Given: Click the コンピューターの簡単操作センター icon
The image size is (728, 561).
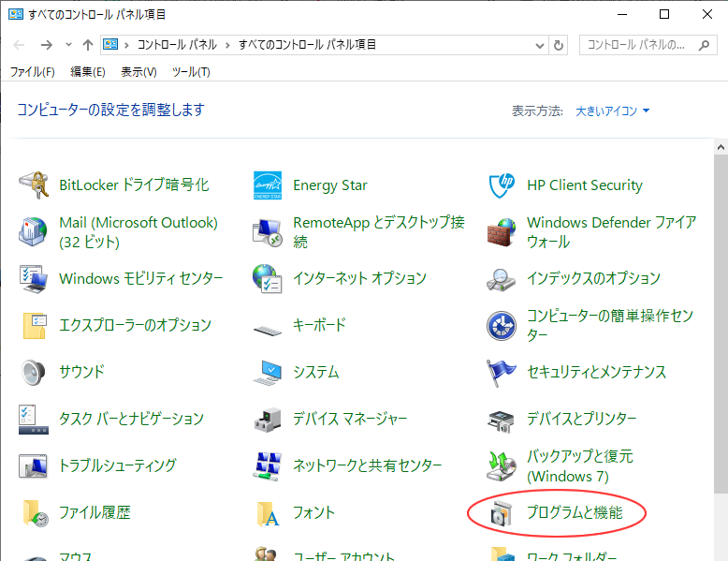Looking at the screenshot, I should [502, 325].
